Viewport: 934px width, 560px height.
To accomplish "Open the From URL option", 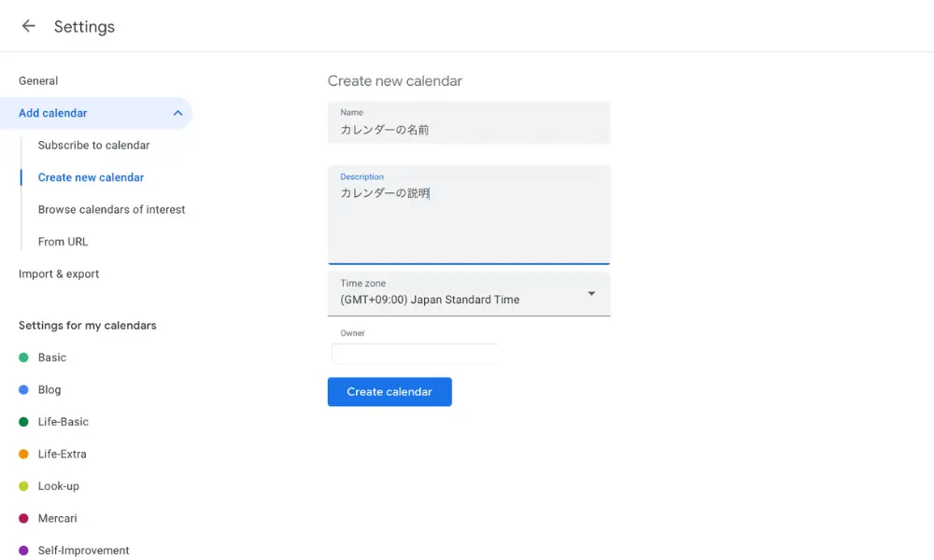I will click(63, 242).
